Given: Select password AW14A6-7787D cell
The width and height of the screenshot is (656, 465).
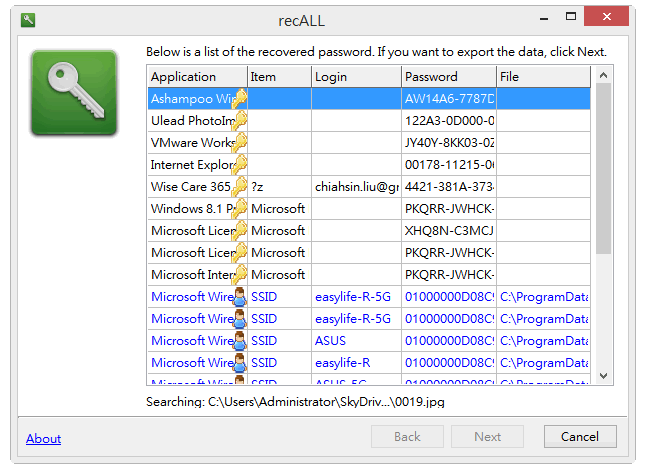Looking at the screenshot, I should 449,99.
